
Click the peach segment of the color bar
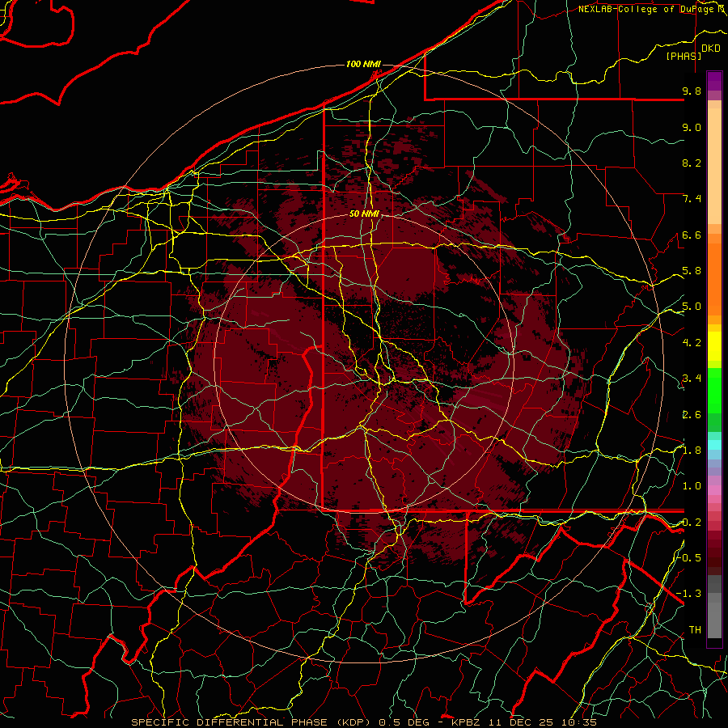click(x=714, y=166)
